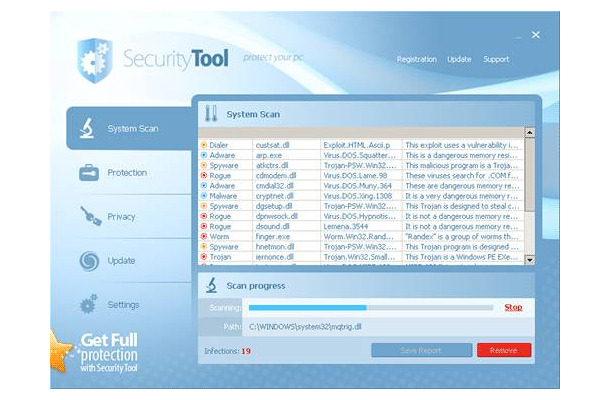610x400 pixels.
Task: Click the microscope icon next to Scan progress
Action: 211,285
